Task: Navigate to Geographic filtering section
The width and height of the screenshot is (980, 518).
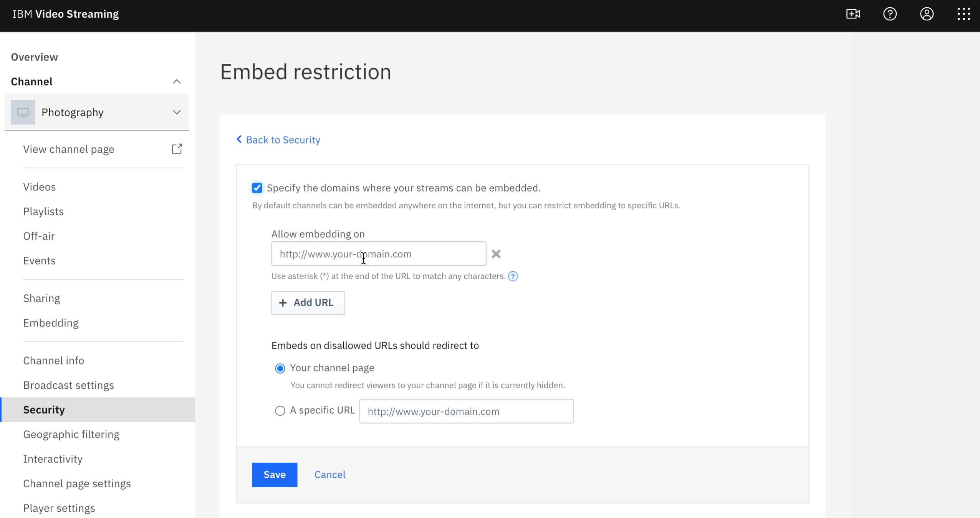Action: (71, 434)
